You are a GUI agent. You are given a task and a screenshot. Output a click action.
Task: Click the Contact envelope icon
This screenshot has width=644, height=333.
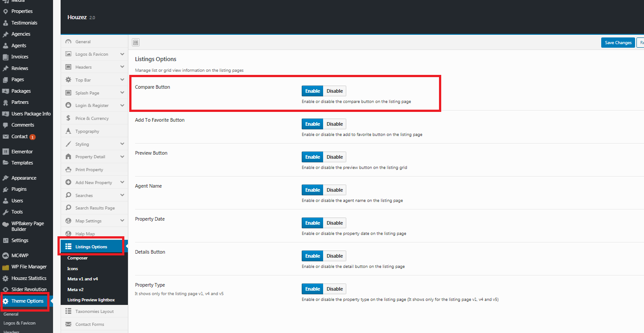[5, 137]
